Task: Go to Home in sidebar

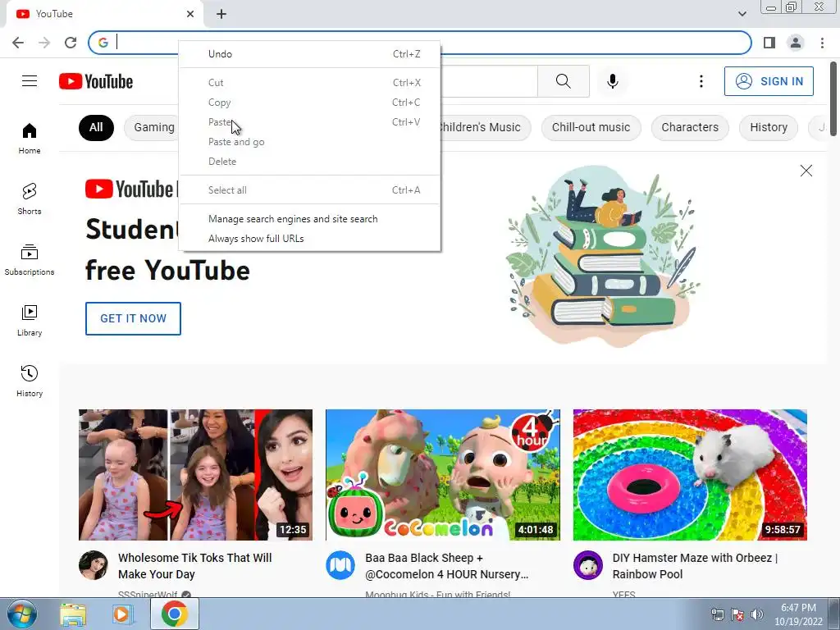Action: tap(30, 138)
